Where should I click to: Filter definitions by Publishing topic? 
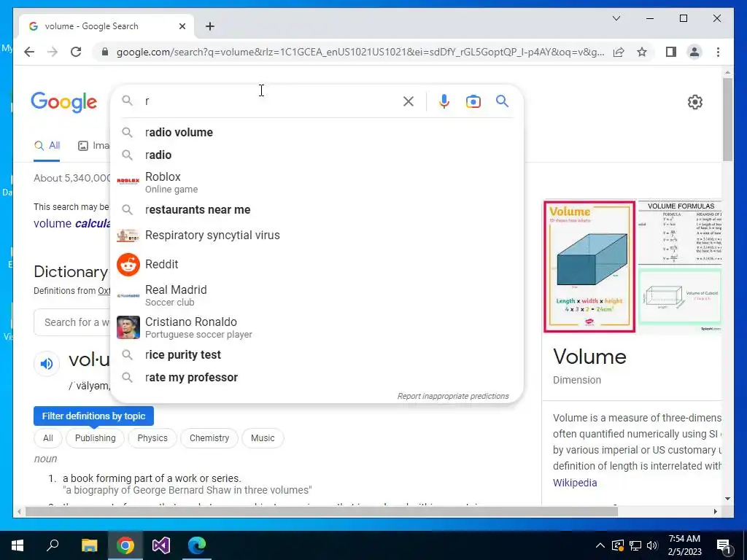95,438
